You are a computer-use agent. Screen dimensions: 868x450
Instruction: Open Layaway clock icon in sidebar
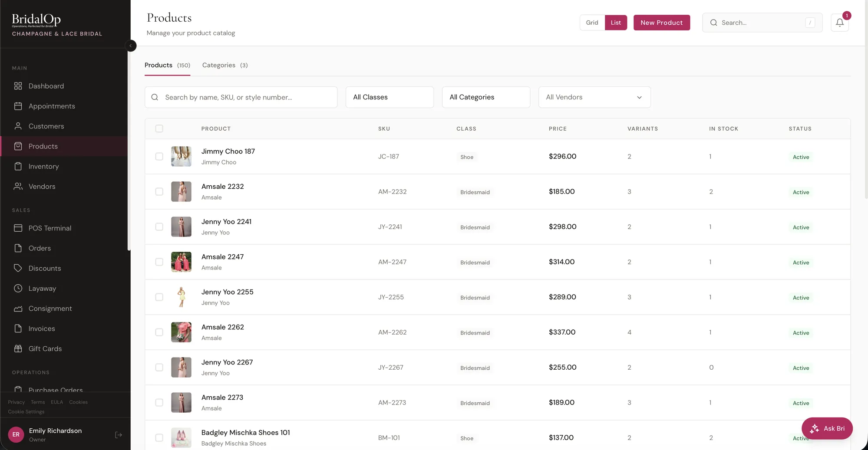18,289
